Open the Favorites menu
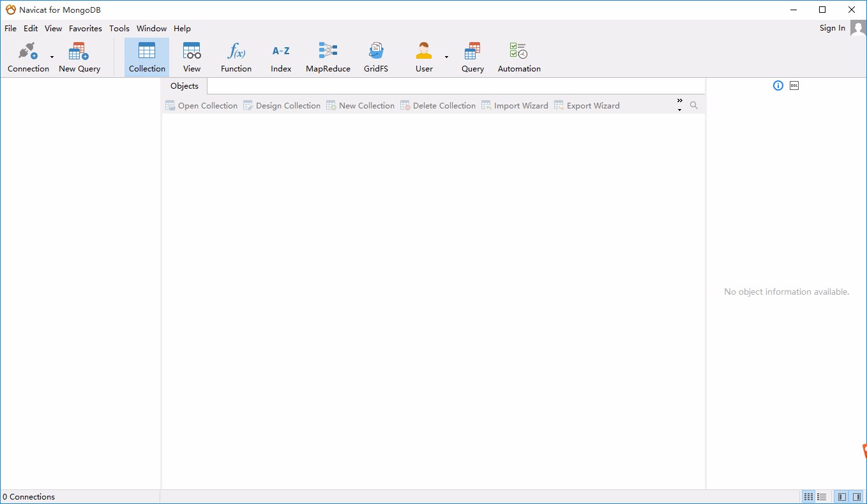Image resolution: width=867 pixels, height=504 pixels. tap(86, 29)
